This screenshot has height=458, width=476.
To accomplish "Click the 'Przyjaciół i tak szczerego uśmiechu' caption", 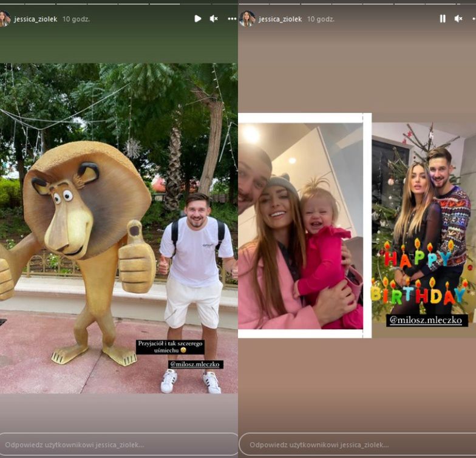I will coord(170,347).
